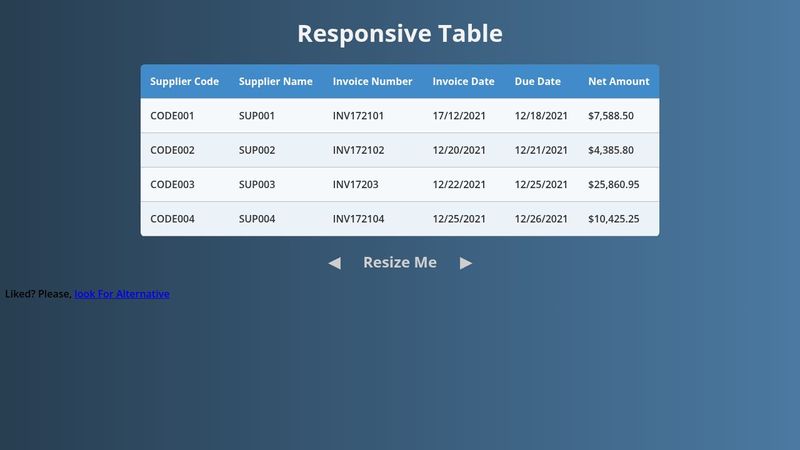The height and width of the screenshot is (450, 800).
Task: Click the SUP004 supplier name cell
Action: pyautogui.click(x=257, y=219)
